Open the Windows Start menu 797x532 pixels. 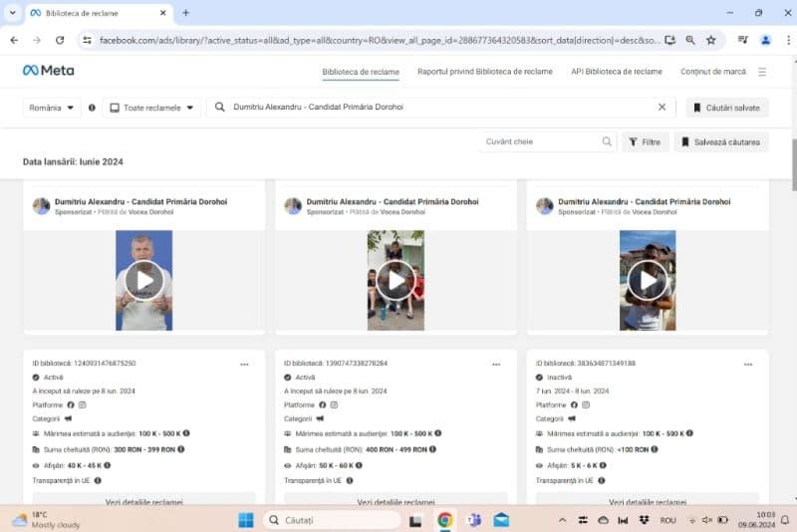(x=246, y=520)
